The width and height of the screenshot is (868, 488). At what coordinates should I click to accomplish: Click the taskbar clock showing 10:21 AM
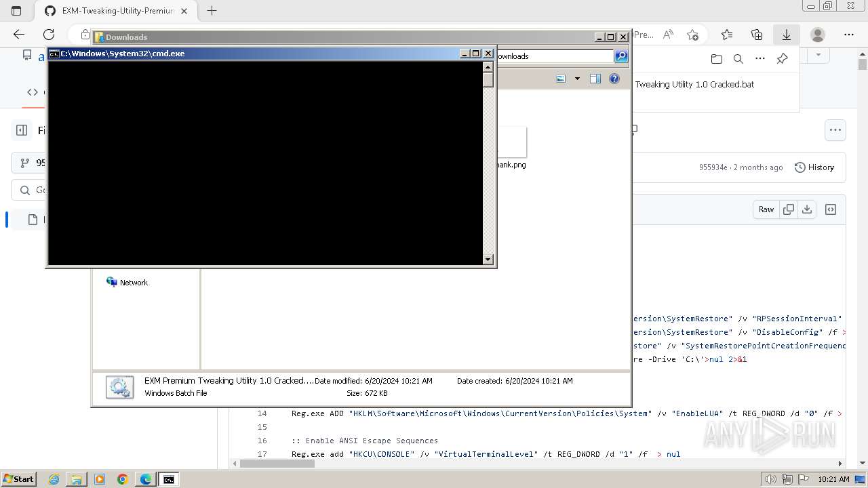pos(833,479)
